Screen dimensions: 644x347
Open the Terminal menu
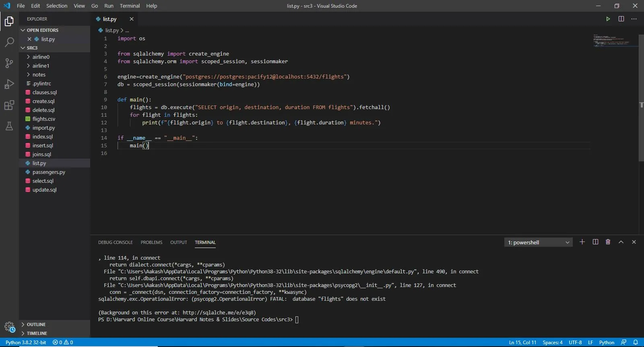[x=130, y=6]
